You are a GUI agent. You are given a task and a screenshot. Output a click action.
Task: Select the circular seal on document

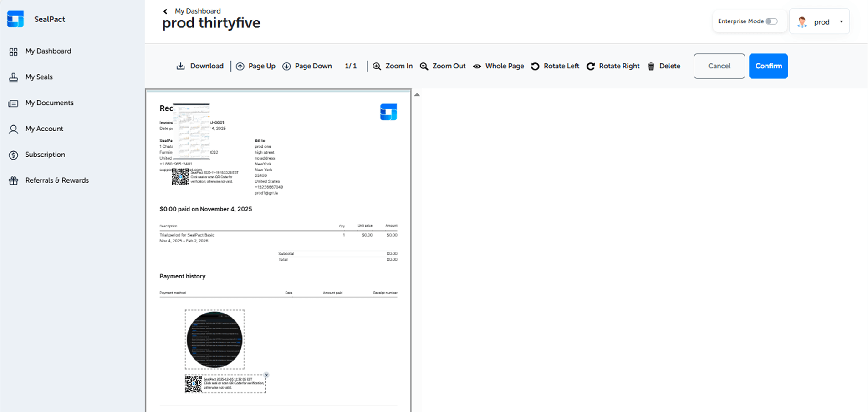[214, 340]
